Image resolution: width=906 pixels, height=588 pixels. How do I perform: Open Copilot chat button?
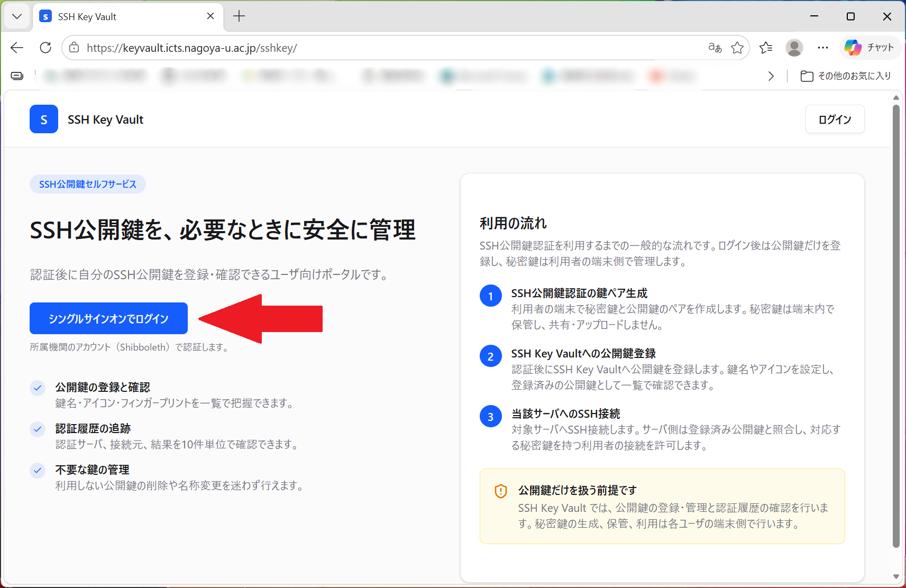[x=869, y=48]
